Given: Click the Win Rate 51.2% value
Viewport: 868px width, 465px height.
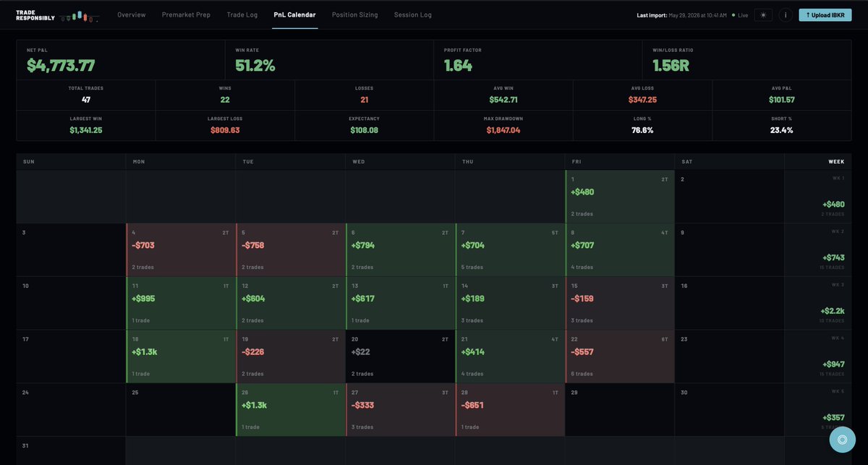Looking at the screenshot, I should pyautogui.click(x=255, y=65).
